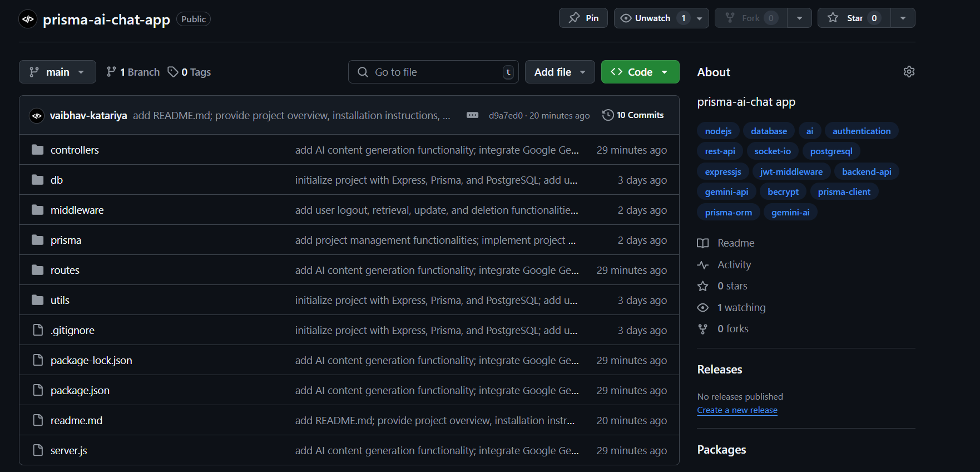Select the nodejs topic tag
Viewport: 980px width, 472px height.
point(718,131)
